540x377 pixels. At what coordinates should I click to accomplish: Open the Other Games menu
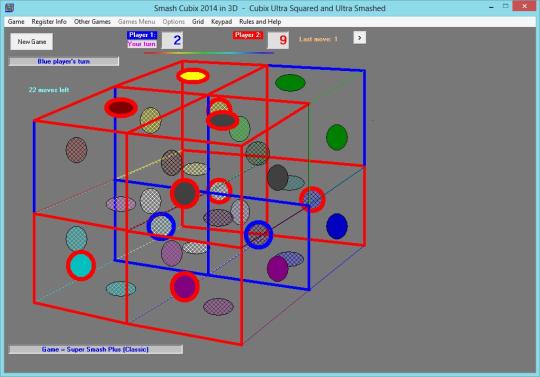coord(92,22)
